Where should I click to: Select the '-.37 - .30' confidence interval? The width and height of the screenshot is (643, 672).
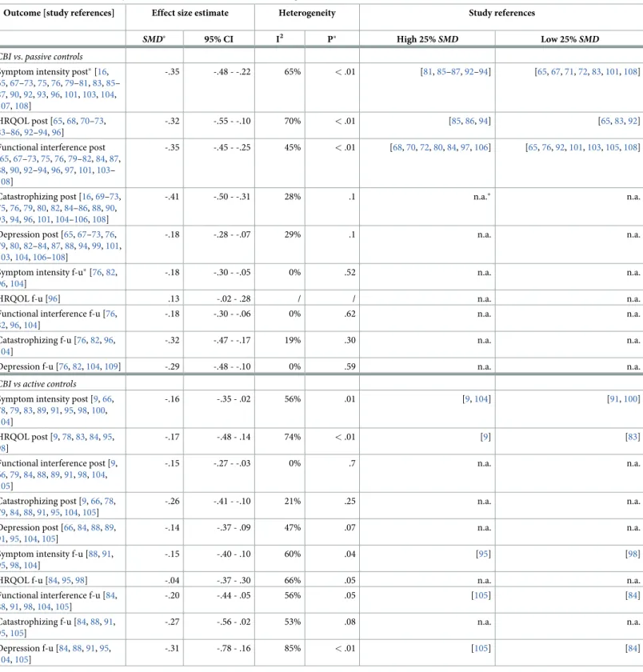(x=234, y=580)
